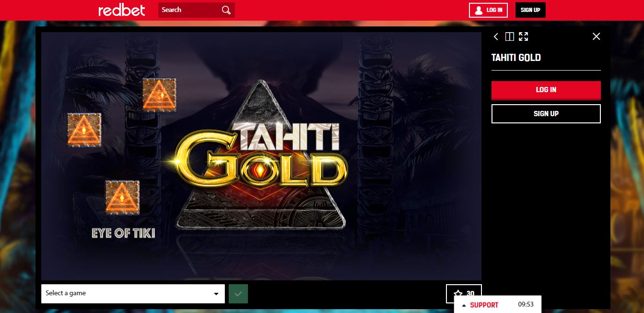
Task: Favorite the game with the star button
Action: (464, 293)
